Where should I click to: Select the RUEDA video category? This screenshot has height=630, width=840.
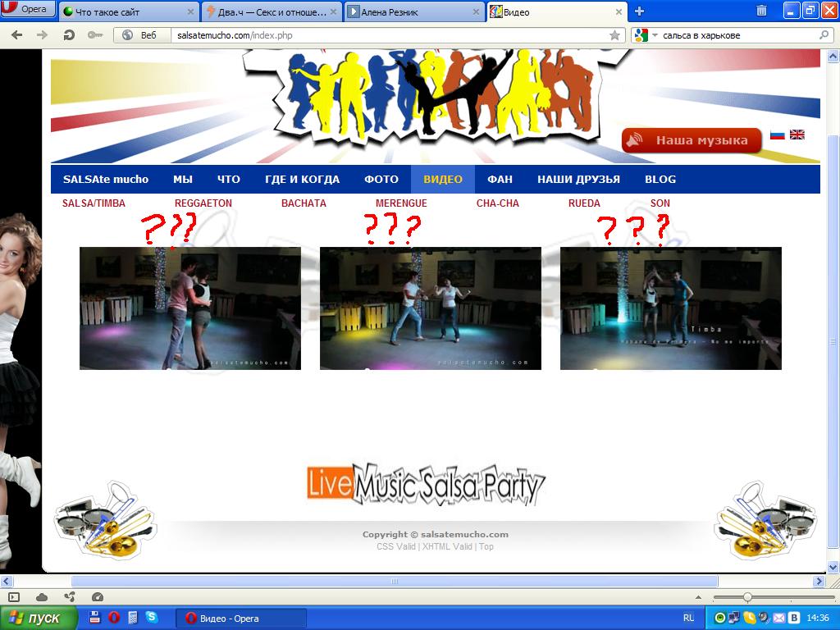point(584,203)
